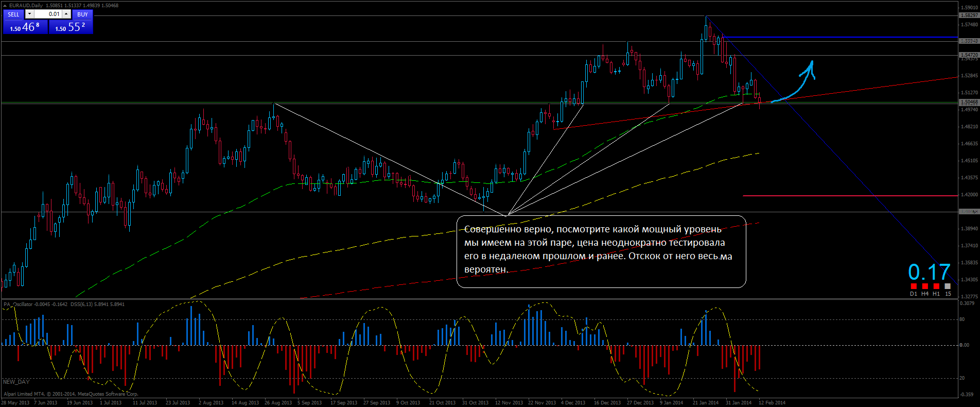
Task: Click the 26 Aug 2013 date label
Action: (278, 403)
